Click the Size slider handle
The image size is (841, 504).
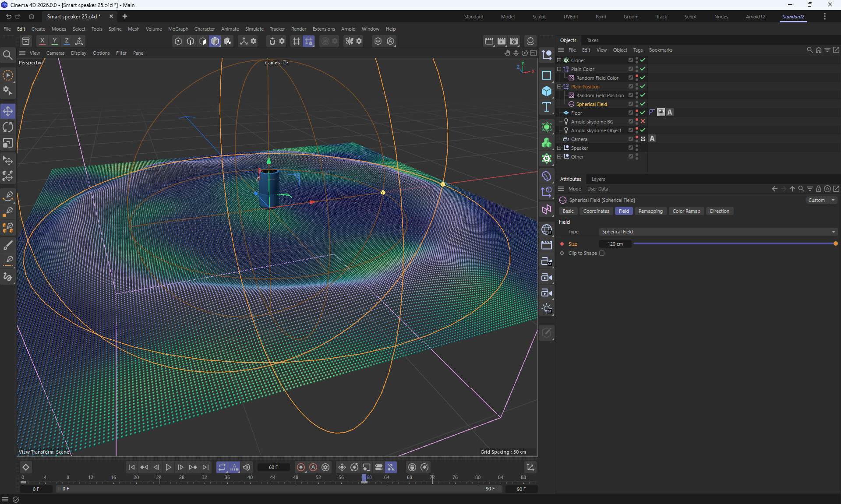tap(835, 244)
